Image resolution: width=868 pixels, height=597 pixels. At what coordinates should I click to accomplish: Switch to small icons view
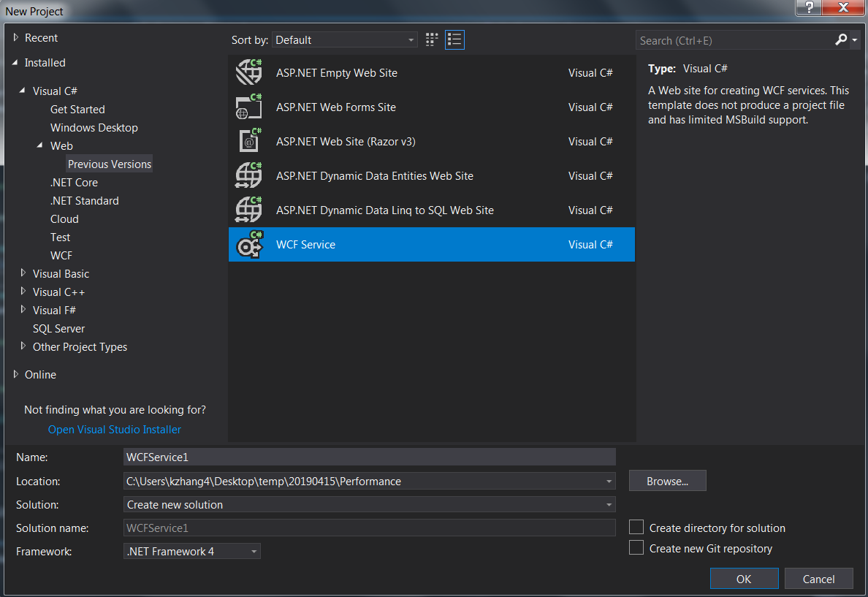432,39
